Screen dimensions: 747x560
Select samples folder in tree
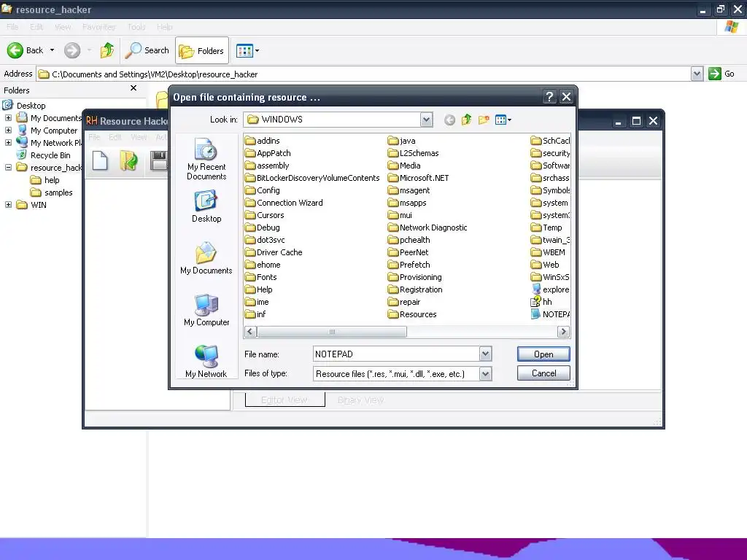pyautogui.click(x=52, y=192)
